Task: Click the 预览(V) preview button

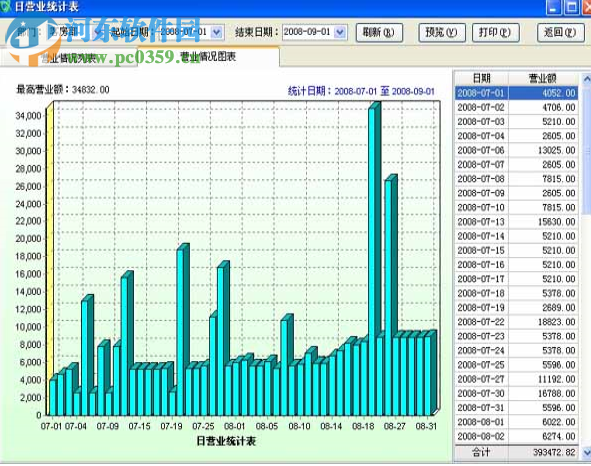Action: click(442, 33)
